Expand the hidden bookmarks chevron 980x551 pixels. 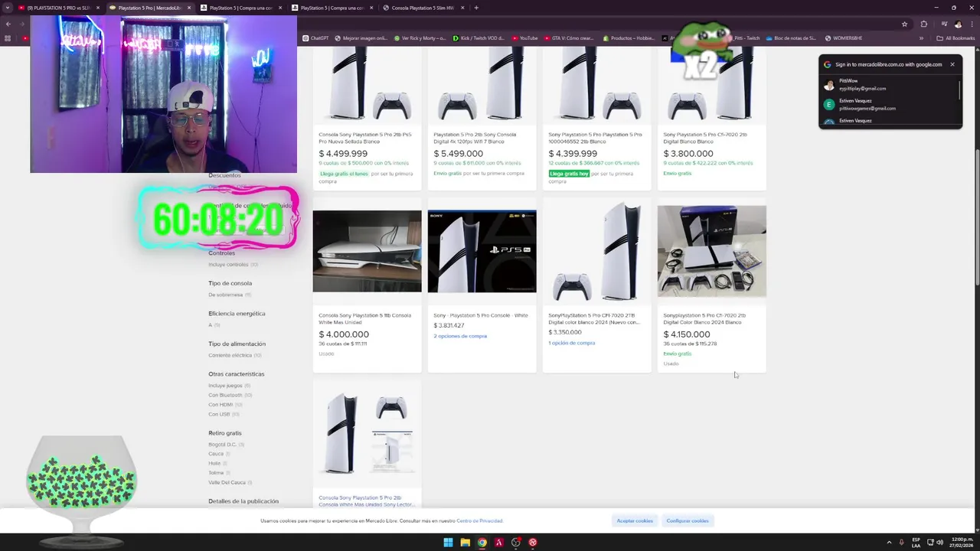(x=921, y=38)
